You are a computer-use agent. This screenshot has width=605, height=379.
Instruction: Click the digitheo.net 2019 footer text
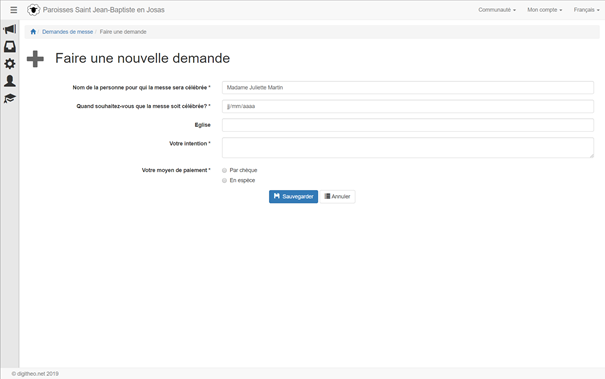click(35, 374)
